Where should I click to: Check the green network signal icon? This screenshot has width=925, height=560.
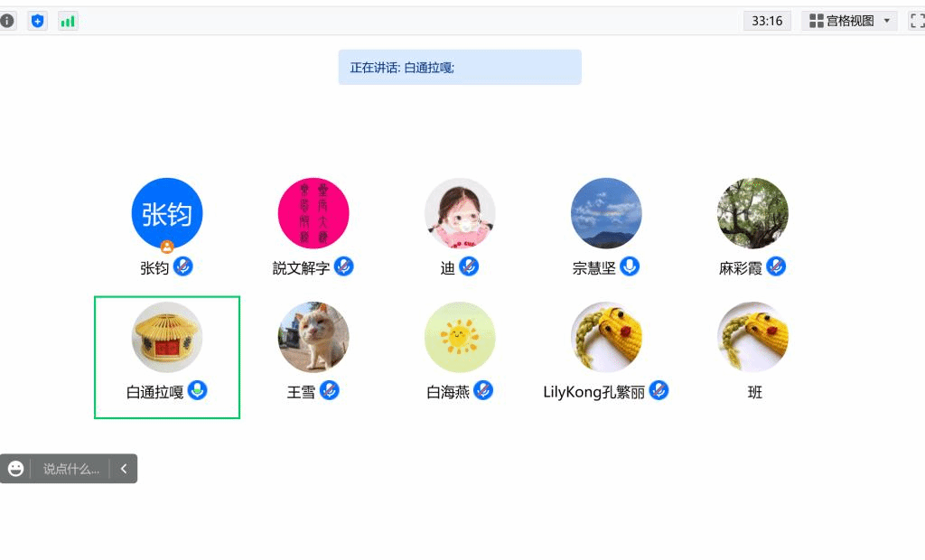pyautogui.click(x=68, y=21)
